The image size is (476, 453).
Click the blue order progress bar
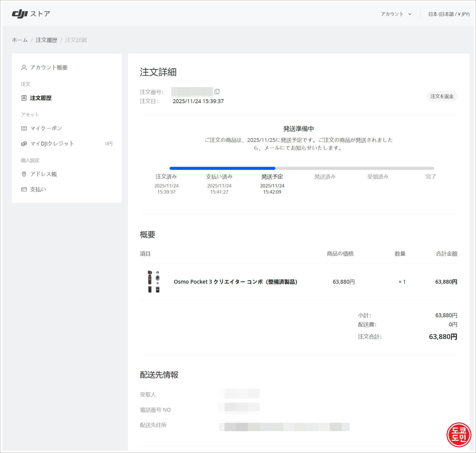pyautogui.click(x=222, y=168)
